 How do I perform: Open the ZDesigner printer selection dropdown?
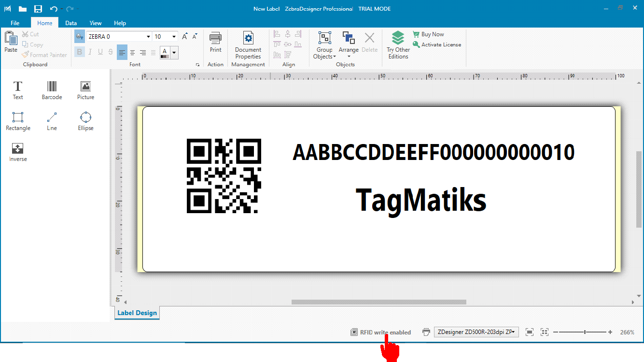pyautogui.click(x=476, y=332)
